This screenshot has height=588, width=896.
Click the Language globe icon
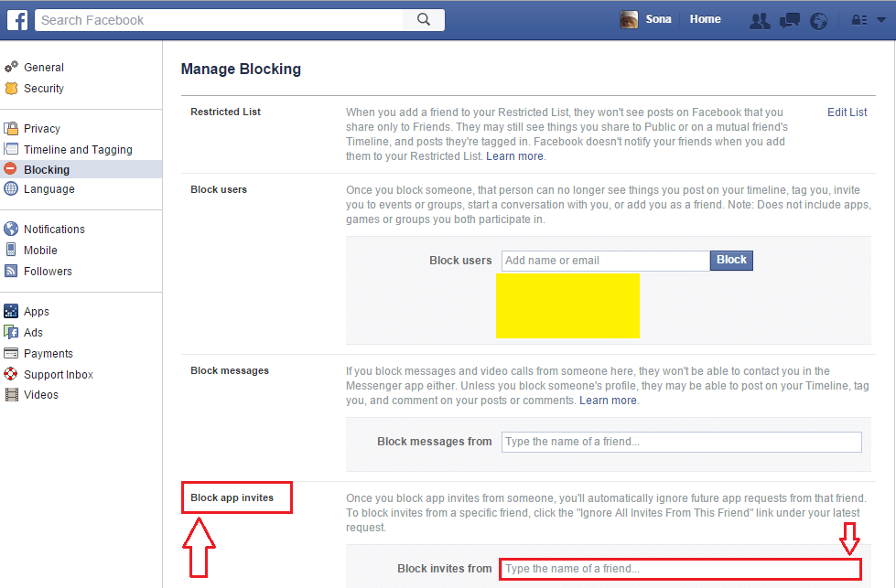11,188
